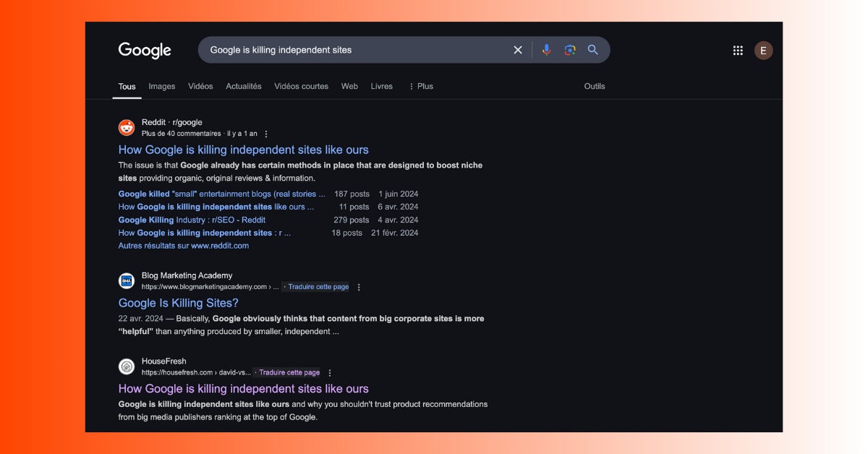Open Reddit result 'How Google is killing independent sites like ours'
Image resolution: width=868 pixels, height=454 pixels.
(244, 150)
